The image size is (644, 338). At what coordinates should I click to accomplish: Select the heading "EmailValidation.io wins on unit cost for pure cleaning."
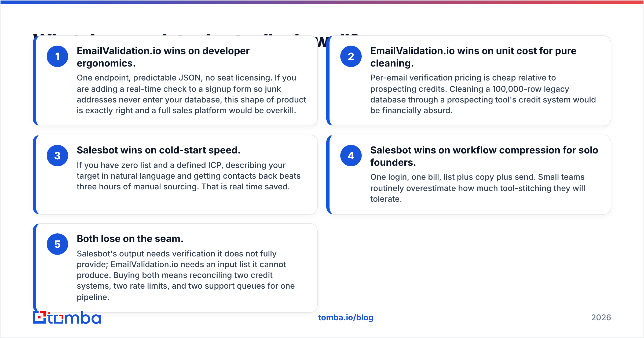[473, 57]
